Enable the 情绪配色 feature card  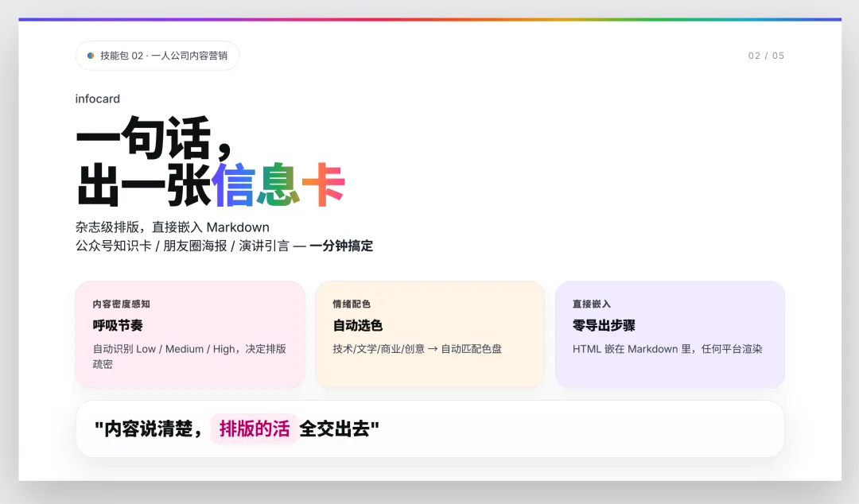tap(429, 334)
